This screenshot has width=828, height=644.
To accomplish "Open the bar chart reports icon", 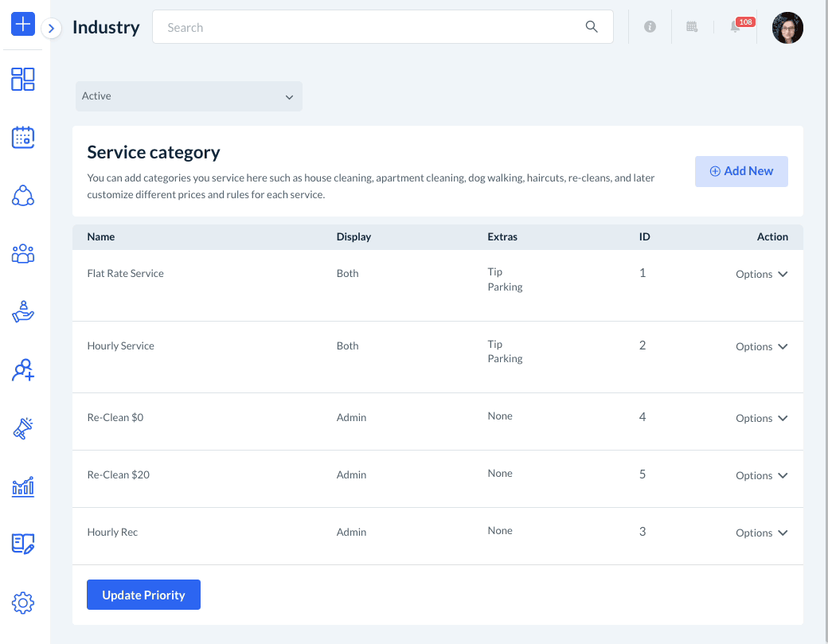I will click(x=23, y=486).
